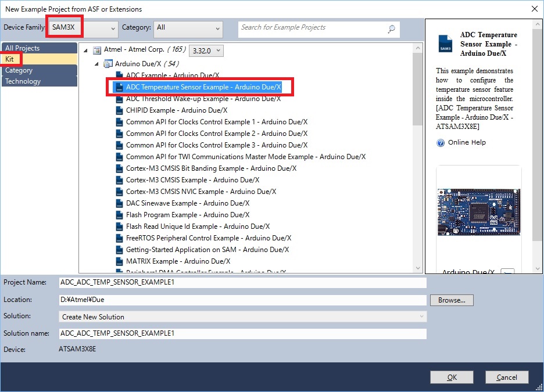Click icon beside CHIPID Example
544x392 pixels.
119,110
